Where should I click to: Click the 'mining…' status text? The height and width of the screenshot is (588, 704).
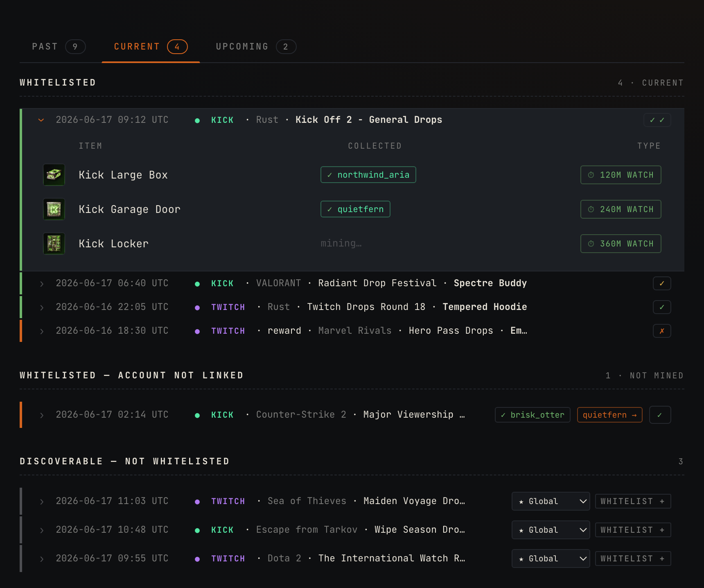pyautogui.click(x=341, y=243)
